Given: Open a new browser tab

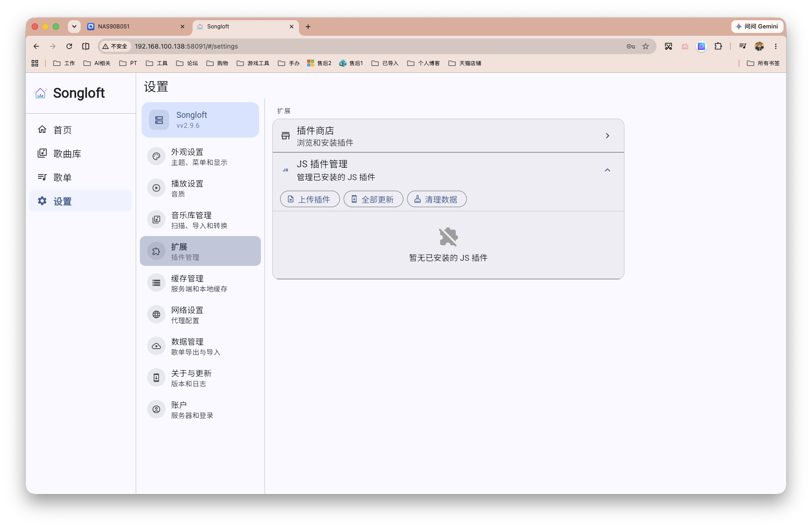Looking at the screenshot, I should click(308, 27).
